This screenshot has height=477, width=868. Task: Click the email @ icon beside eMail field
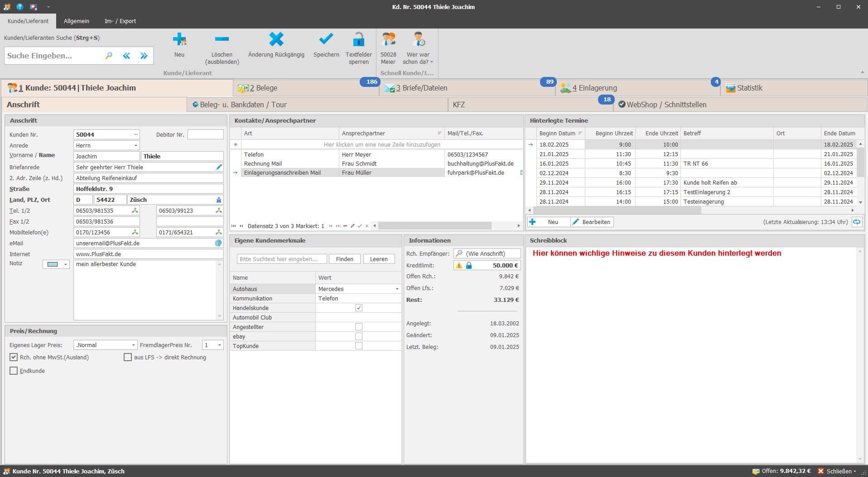coord(218,243)
